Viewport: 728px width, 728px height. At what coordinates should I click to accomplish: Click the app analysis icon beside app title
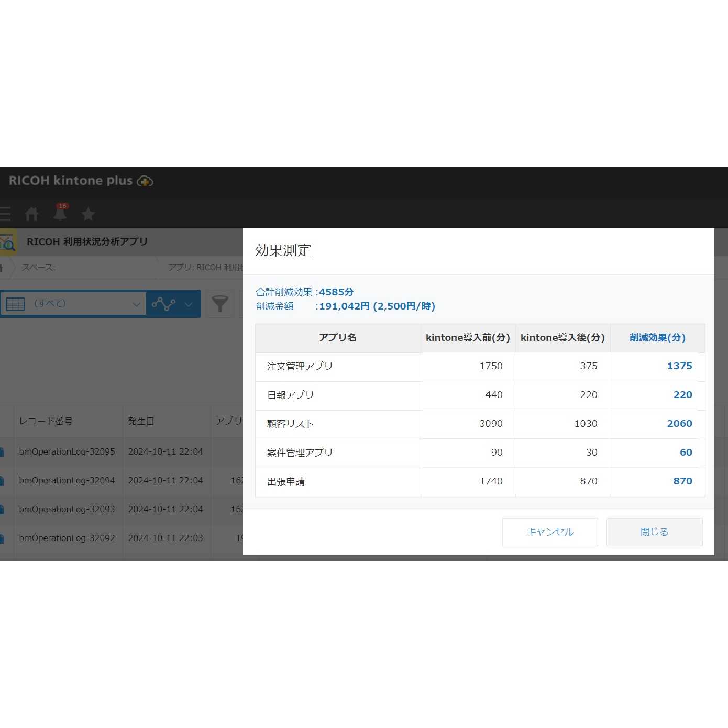(x=7, y=242)
